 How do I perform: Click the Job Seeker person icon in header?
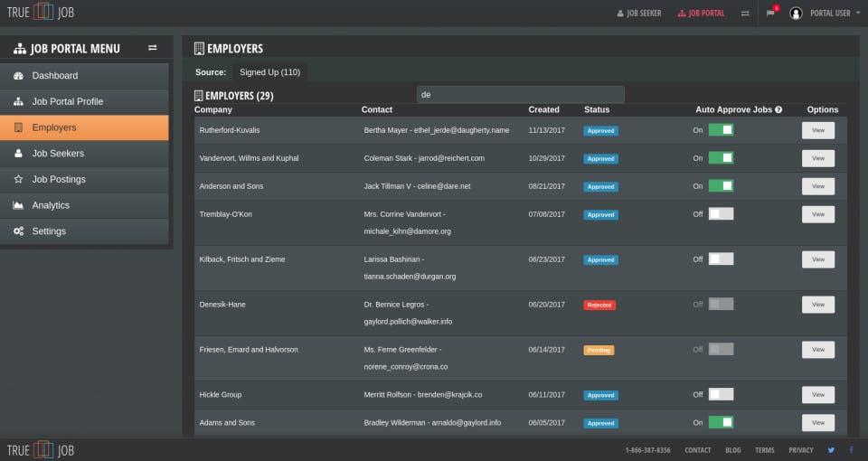(620, 14)
